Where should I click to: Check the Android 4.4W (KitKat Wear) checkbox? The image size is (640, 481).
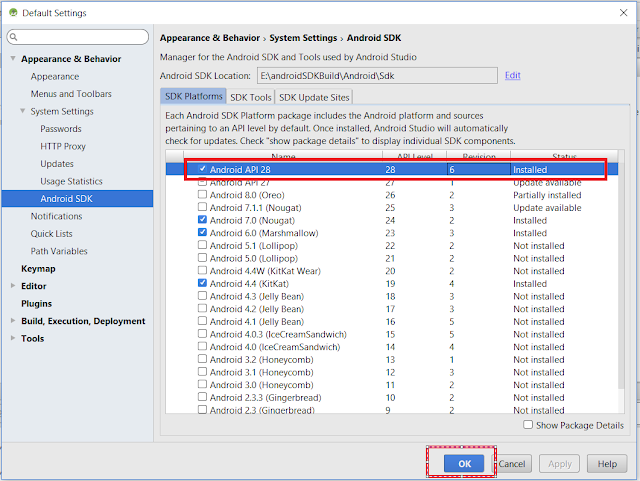(202, 270)
